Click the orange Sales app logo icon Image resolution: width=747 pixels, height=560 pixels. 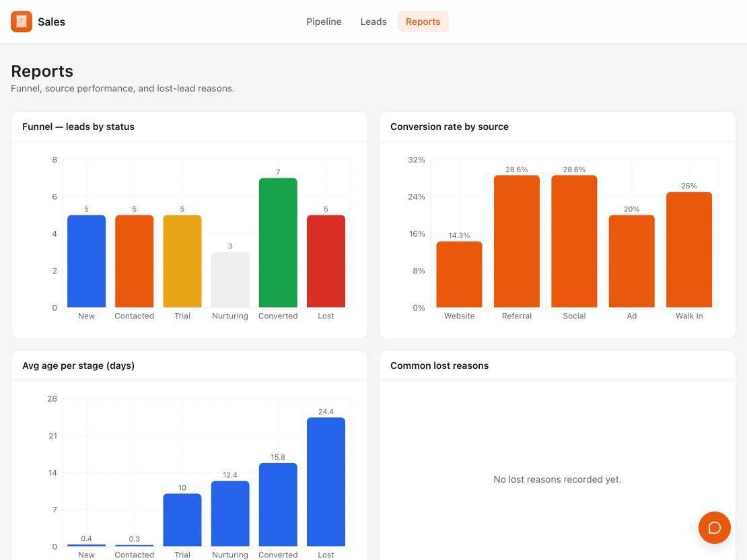click(x=22, y=22)
